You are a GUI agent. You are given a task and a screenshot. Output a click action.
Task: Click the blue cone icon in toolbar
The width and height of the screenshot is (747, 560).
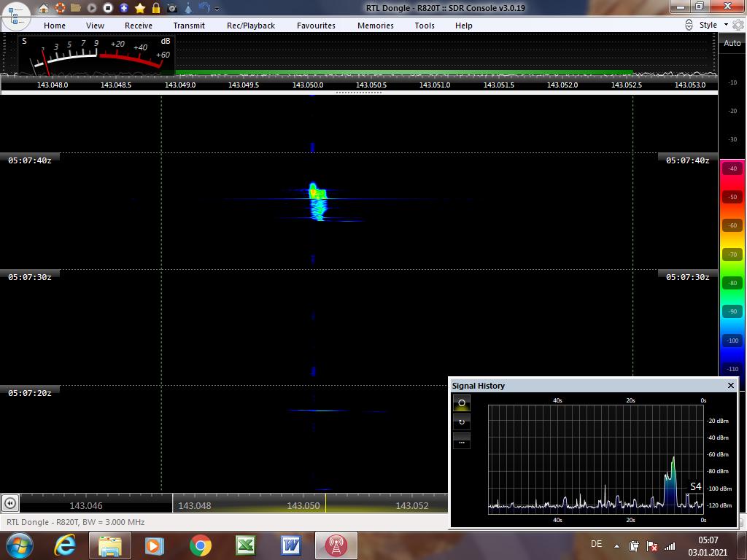coord(188,8)
